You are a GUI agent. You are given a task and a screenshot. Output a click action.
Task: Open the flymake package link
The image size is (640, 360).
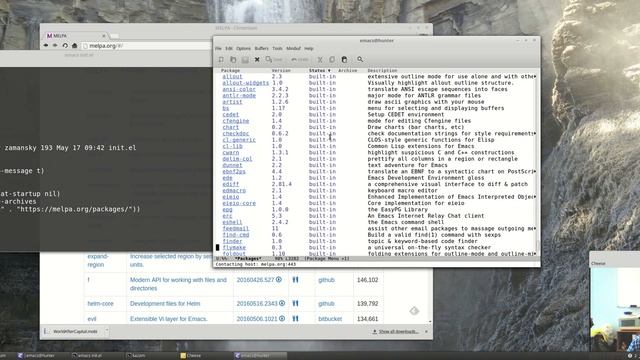point(234,247)
